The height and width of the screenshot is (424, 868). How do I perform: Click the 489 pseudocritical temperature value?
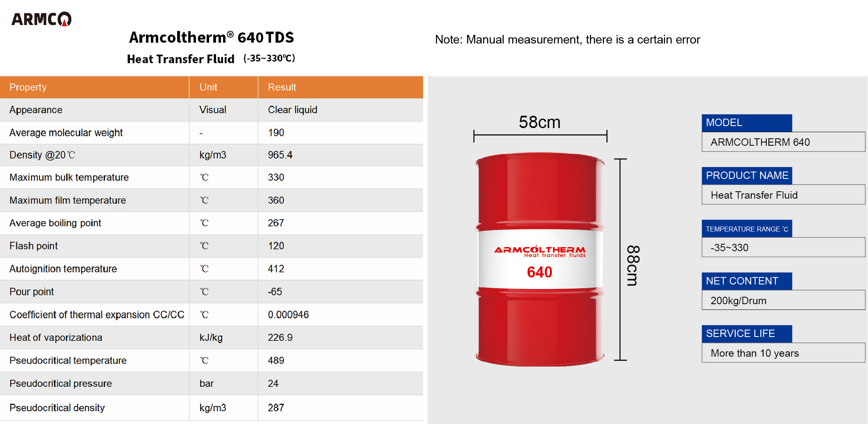[276, 360]
